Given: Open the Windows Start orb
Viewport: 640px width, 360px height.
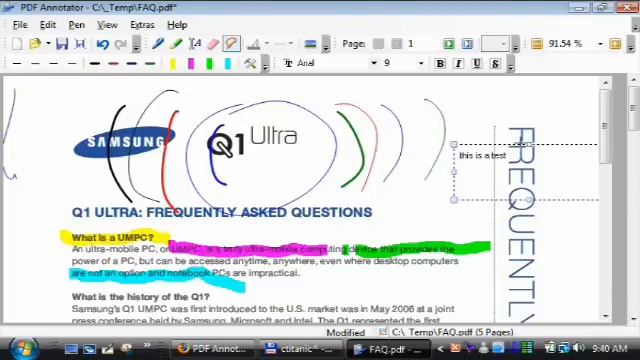Looking at the screenshot, I should pyautogui.click(x=23, y=348).
